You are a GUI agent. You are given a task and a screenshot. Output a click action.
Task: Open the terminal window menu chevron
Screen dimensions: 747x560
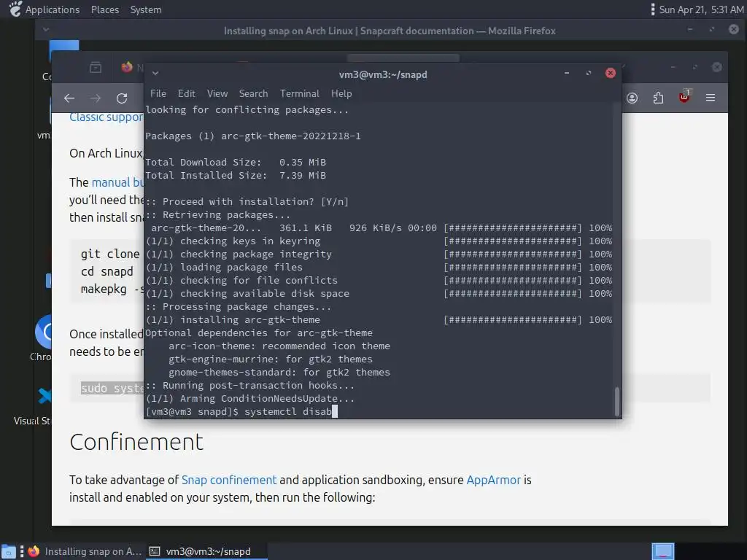tap(155, 74)
